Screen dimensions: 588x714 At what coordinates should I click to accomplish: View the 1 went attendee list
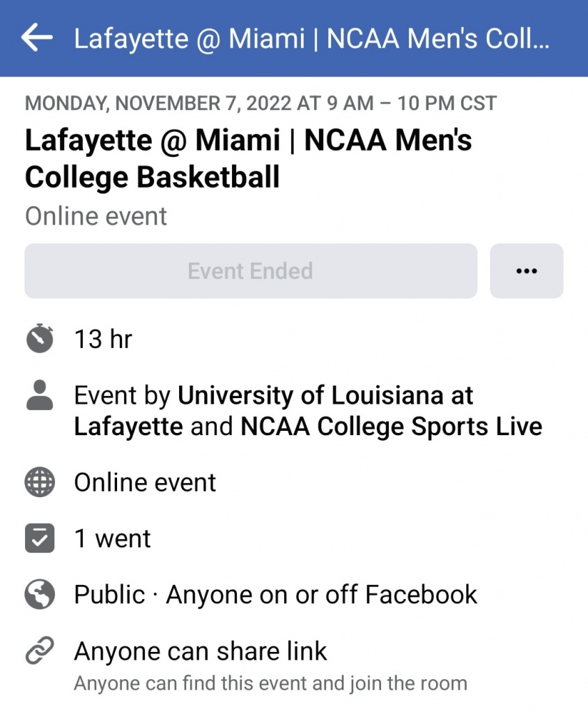(112, 538)
